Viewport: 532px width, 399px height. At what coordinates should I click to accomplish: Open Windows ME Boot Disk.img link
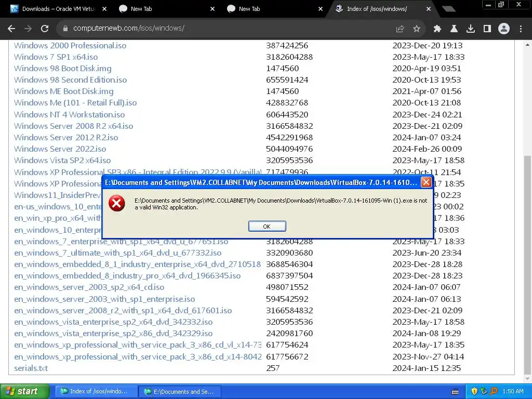63,91
